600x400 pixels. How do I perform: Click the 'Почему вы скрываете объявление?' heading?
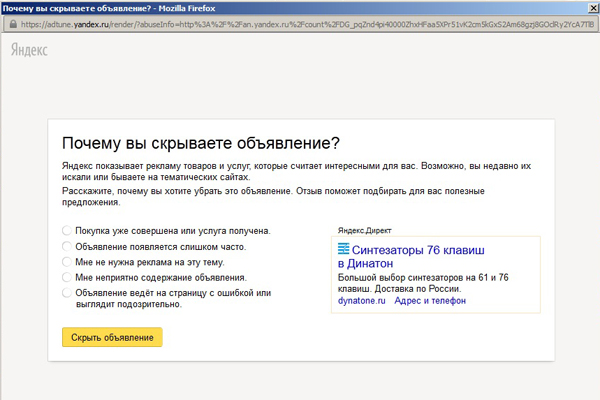point(201,143)
